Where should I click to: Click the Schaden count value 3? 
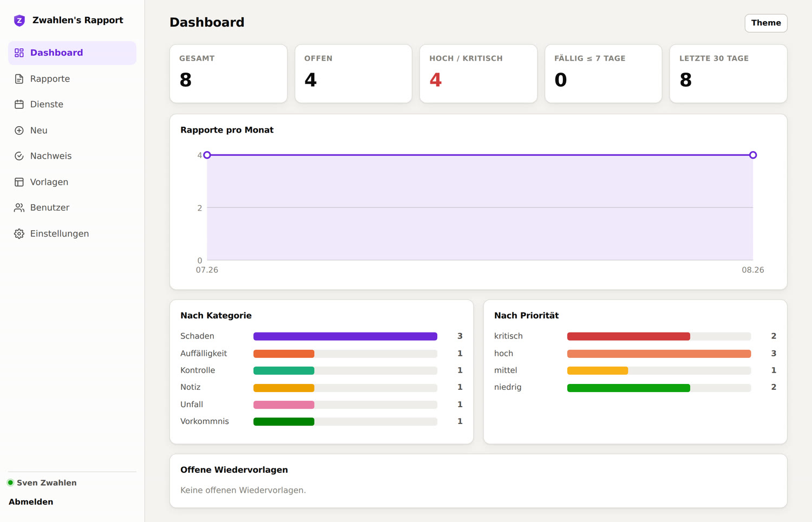coord(460,336)
